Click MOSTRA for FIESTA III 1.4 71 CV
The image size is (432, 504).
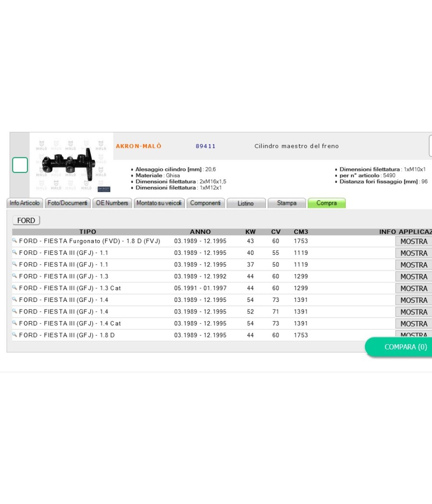(x=414, y=312)
